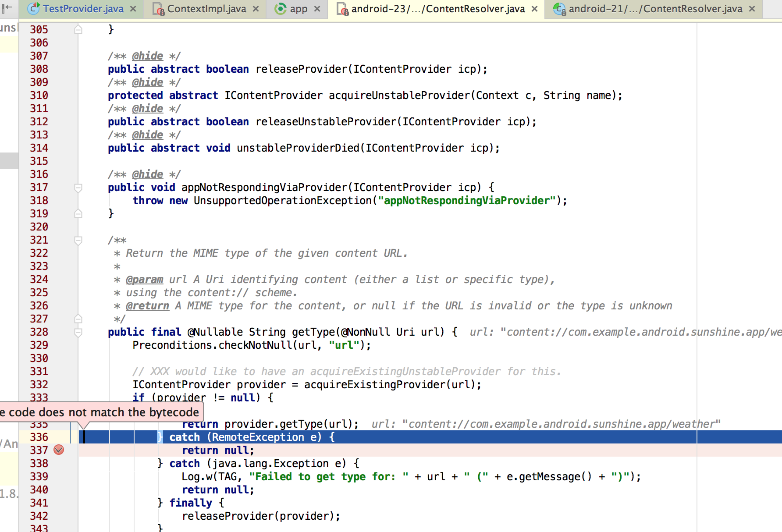Click the hide-panel arrow icon at top left
This screenshot has width=782, height=532.
click(7, 7)
